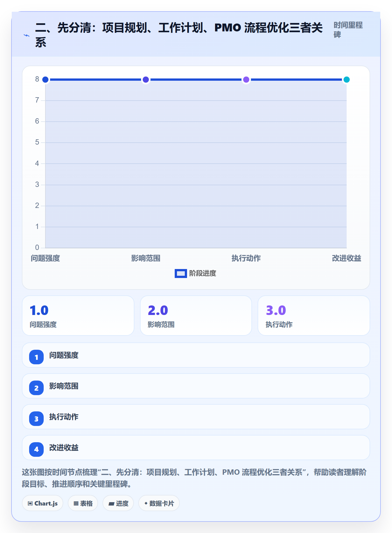Click the x-axis label 影响范围 under the chart
Screen dimensions: 392x533
pyautogui.click(x=146, y=258)
